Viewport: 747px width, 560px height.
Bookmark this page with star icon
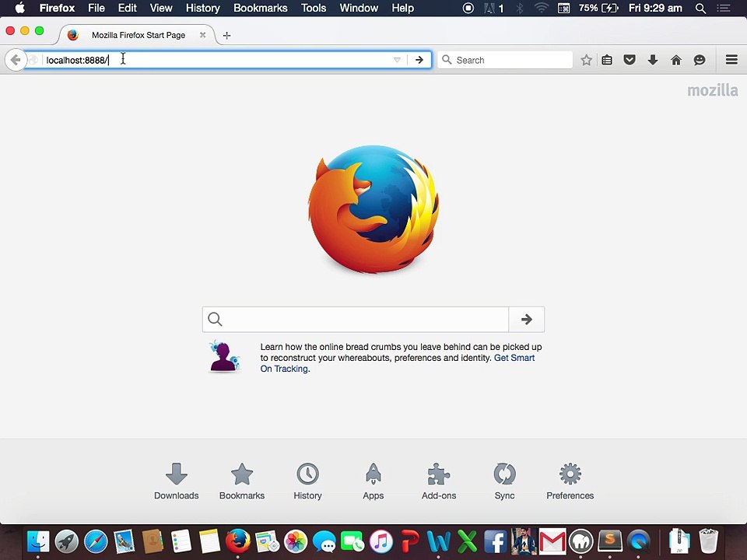586,60
